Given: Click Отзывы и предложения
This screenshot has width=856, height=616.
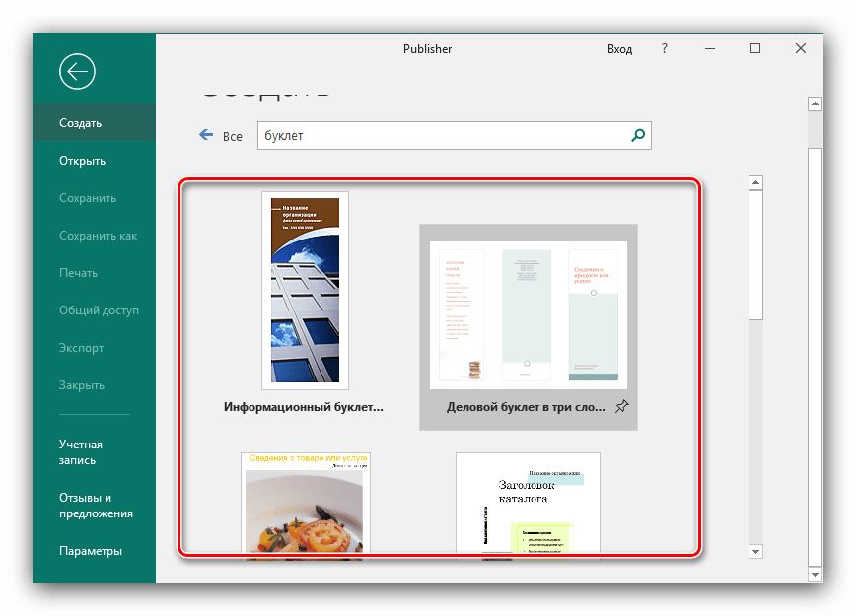Looking at the screenshot, I should click(x=95, y=506).
